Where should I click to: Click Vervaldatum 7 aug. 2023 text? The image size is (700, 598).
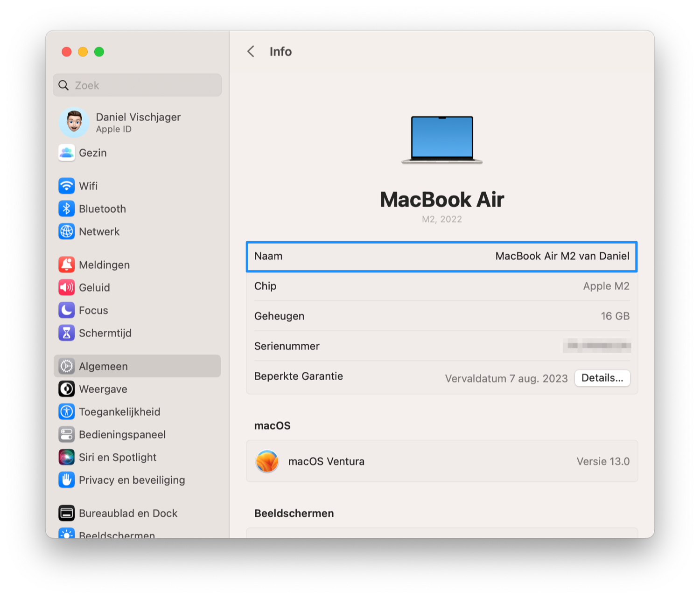click(506, 379)
